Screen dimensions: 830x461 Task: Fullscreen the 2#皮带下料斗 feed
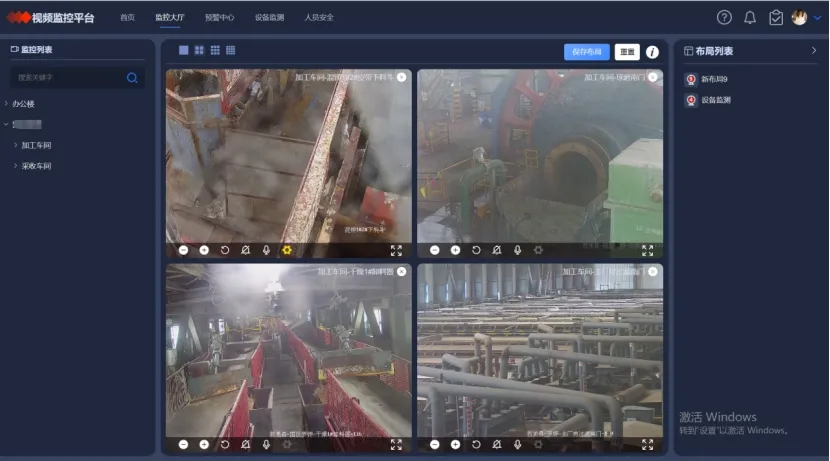click(x=396, y=250)
